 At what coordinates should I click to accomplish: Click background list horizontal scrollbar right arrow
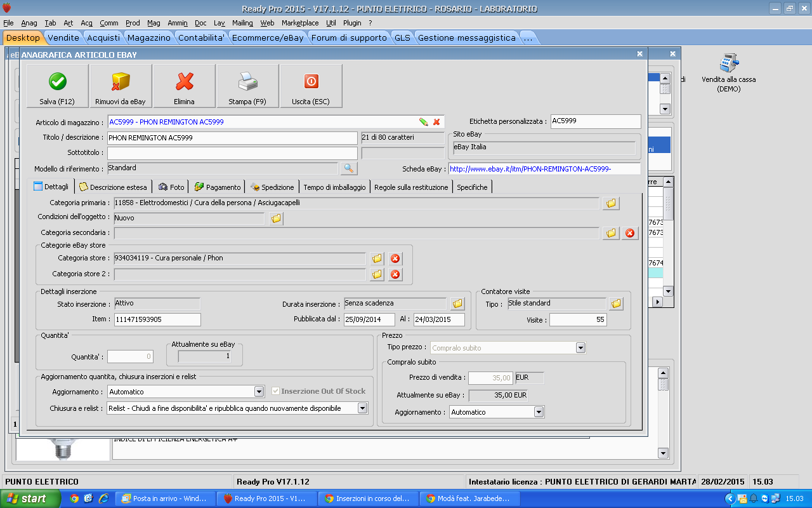[x=657, y=302]
